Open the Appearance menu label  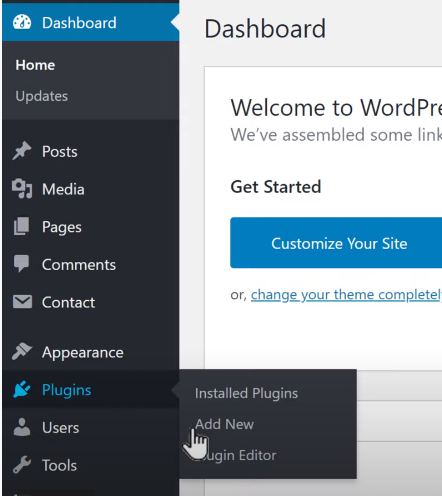coord(83,352)
